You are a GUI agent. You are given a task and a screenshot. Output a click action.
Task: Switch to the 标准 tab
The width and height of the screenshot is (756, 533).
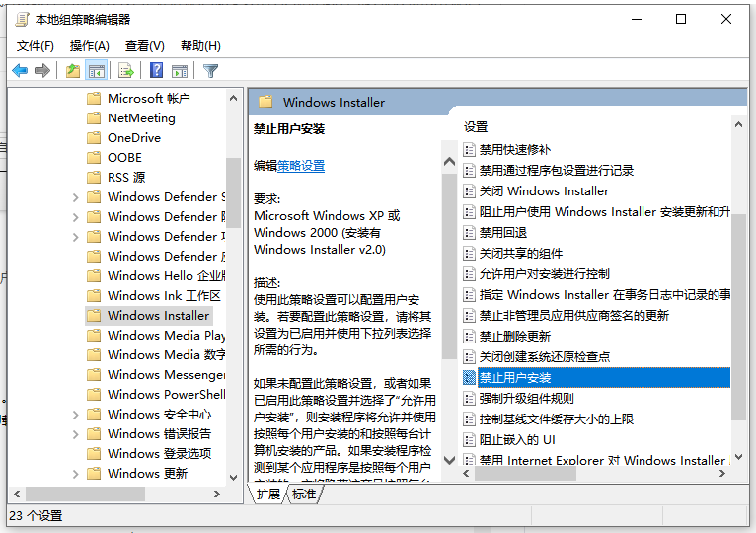point(304,494)
